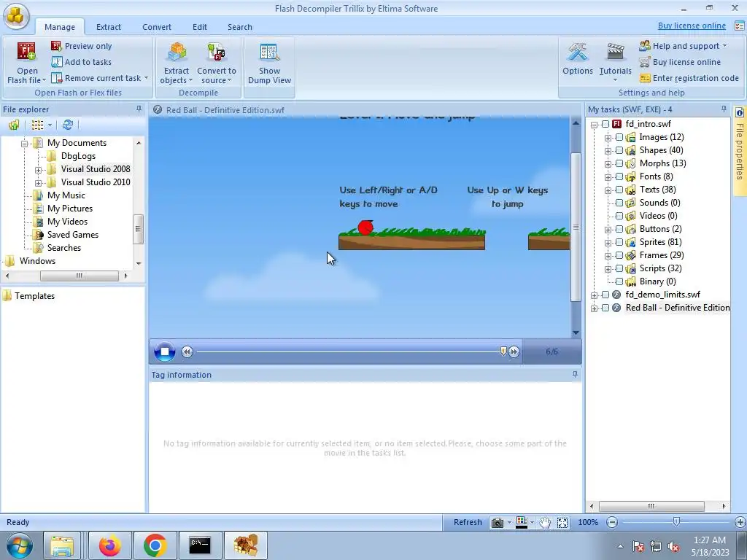Expand the Buttons (2) node
This screenshot has width=747, height=560.
[608, 230]
